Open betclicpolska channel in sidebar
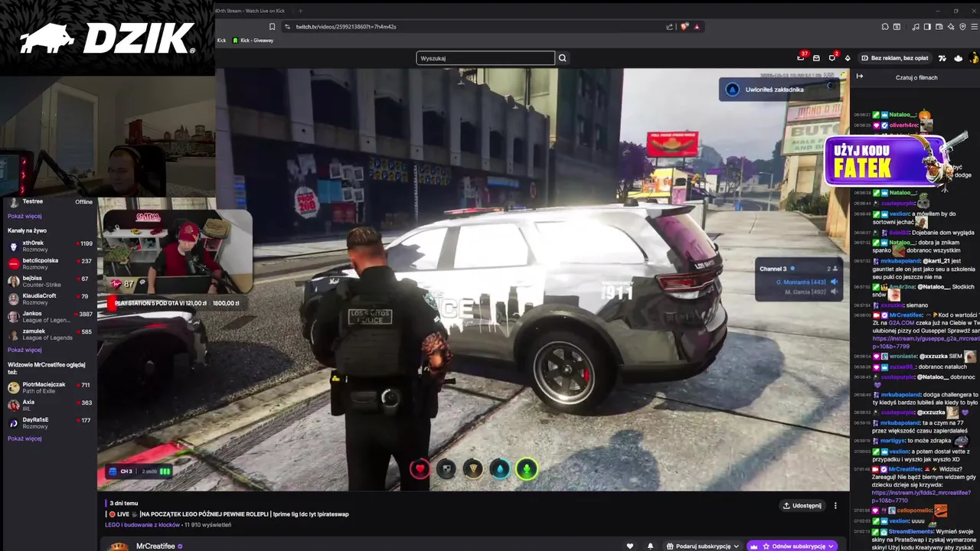980x551 pixels. pyautogui.click(x=50, y=263)
